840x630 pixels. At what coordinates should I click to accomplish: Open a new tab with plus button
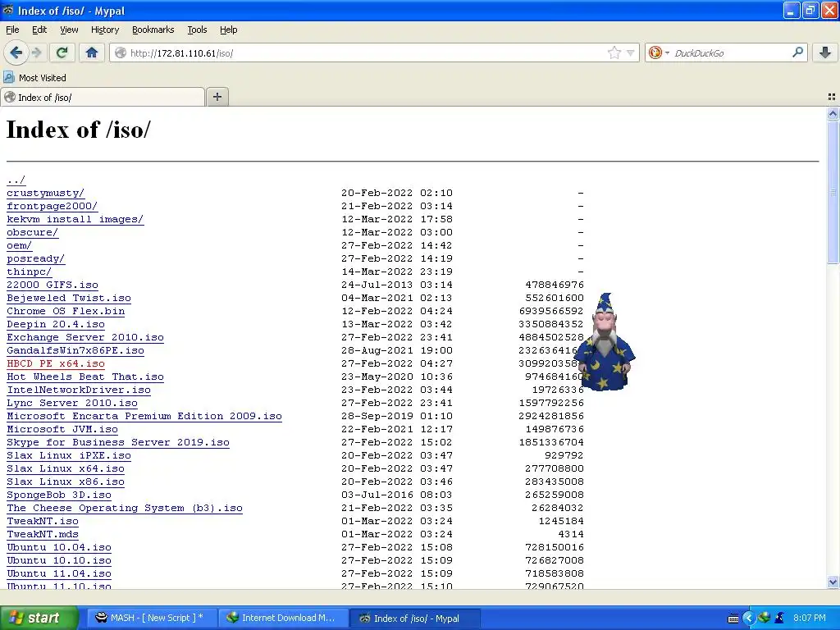(x=217, y=97)
